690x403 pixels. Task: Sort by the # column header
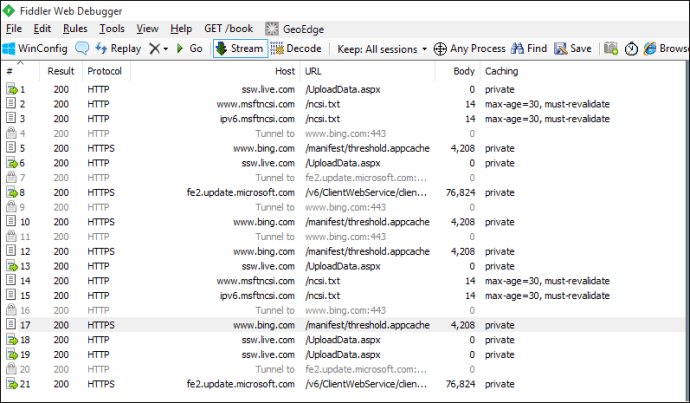click(21, 71)
